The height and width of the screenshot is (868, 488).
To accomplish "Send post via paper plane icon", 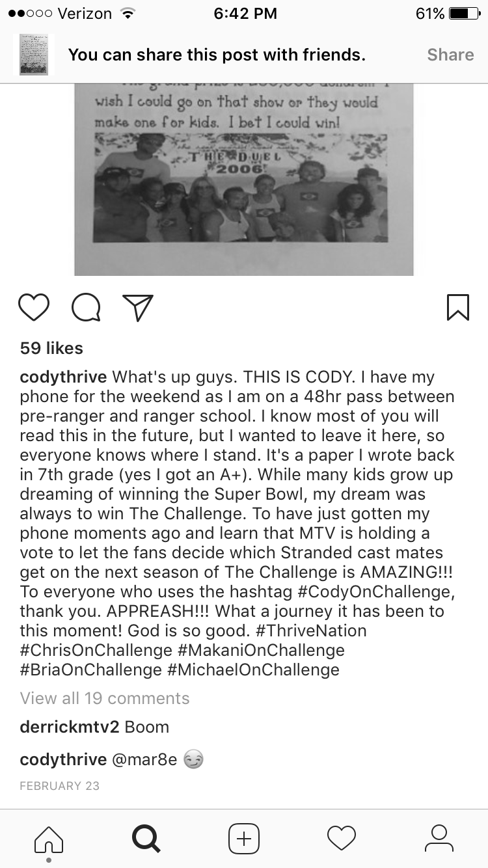I will (138, 307).
